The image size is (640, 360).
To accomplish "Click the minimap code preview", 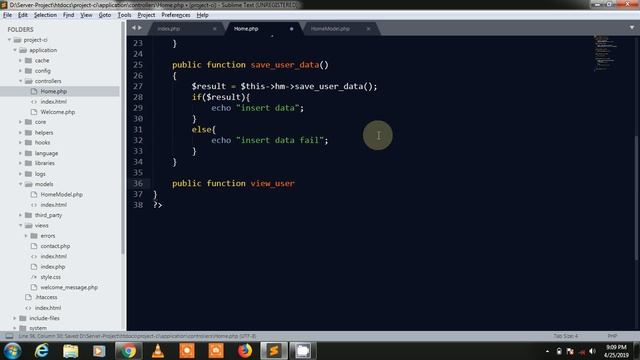I will point(606,53).
